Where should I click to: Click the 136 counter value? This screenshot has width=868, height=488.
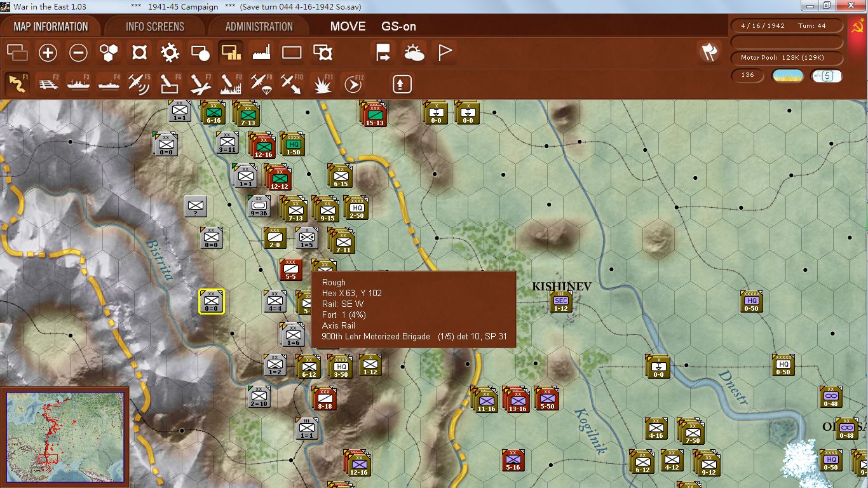point(748,75)
